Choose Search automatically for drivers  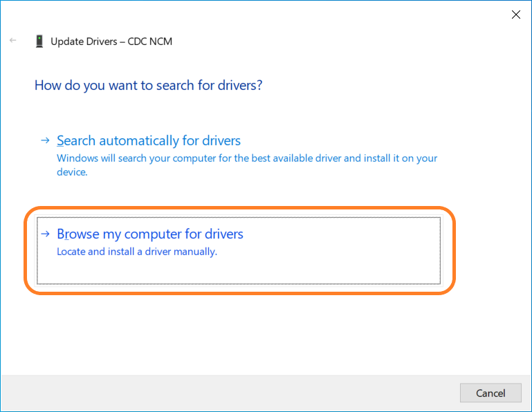coord(149,140)
